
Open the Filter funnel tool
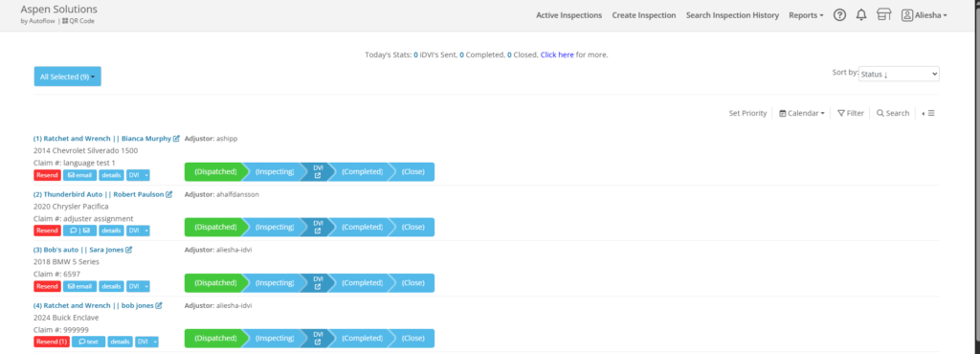coord(851,113)
